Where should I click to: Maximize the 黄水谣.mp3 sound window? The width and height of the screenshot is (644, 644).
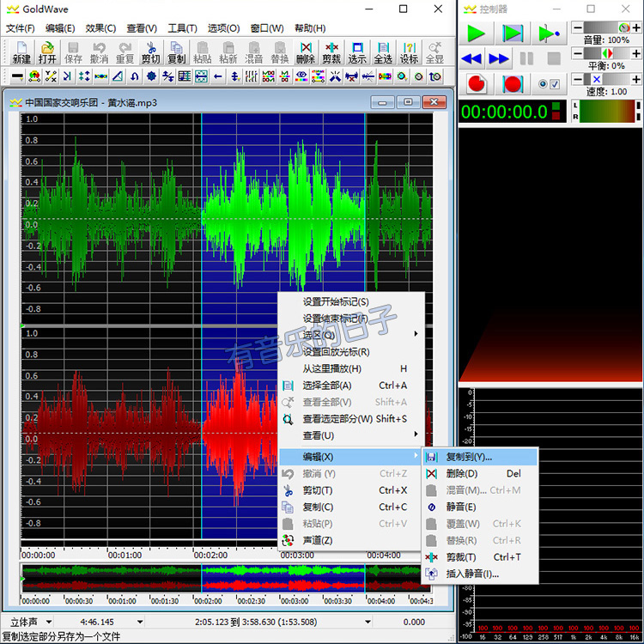(408, 102)
